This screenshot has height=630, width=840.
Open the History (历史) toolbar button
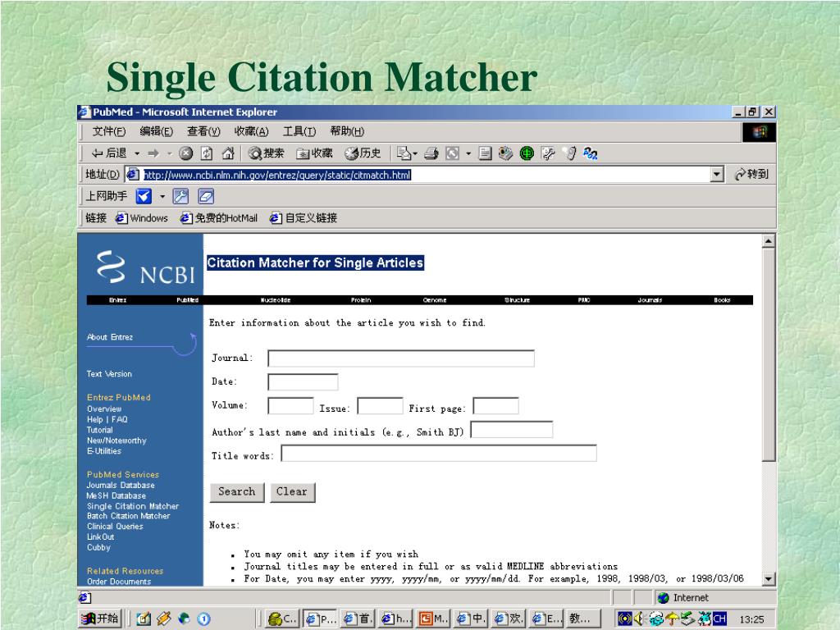tap(363, 153)
